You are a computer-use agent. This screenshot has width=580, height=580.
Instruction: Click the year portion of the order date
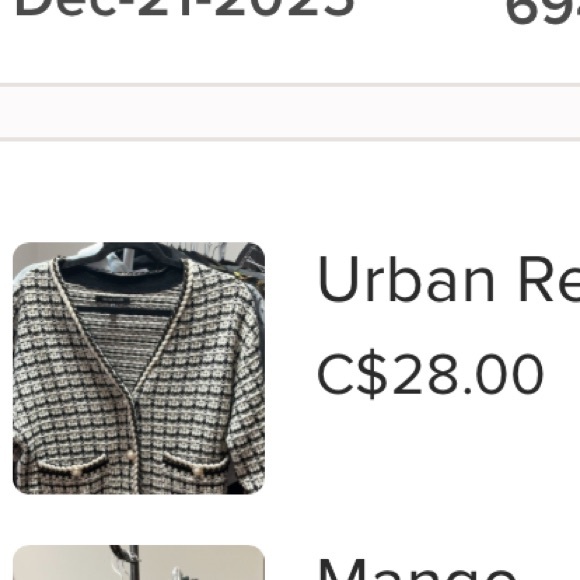pos(285,7)
